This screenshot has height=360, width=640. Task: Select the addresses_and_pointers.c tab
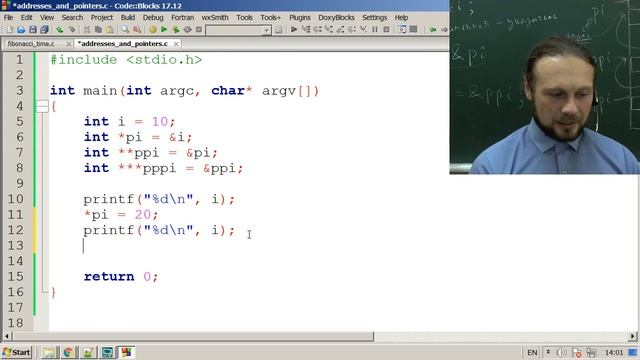(122, 44)
